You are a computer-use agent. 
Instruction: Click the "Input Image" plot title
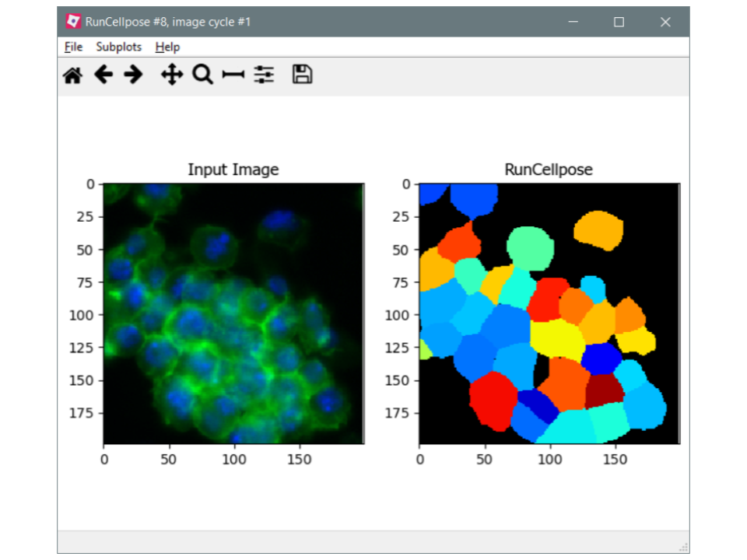tap(233, 170)
